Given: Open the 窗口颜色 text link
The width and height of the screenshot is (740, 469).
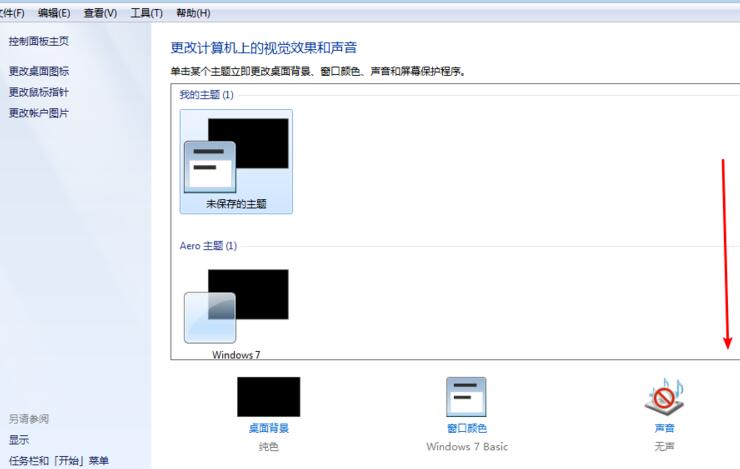Looking at the screenshot, I should pos(467,428).
